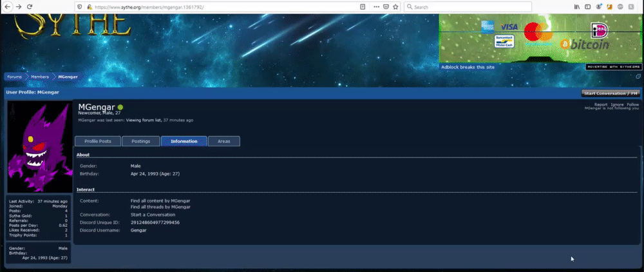The height and width of the screenshot is (272, 644).
Task: Click the User Profile: MGengar title
Action: tap(32, 92)
